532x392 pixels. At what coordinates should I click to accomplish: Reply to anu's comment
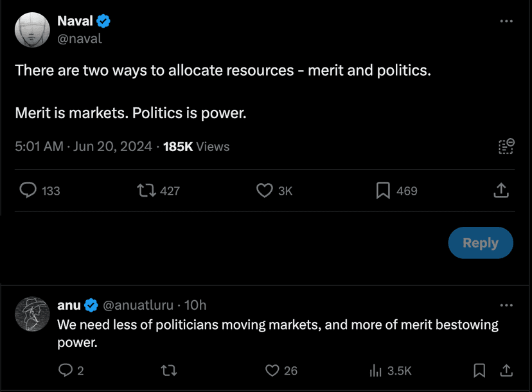tap(66, 370)
